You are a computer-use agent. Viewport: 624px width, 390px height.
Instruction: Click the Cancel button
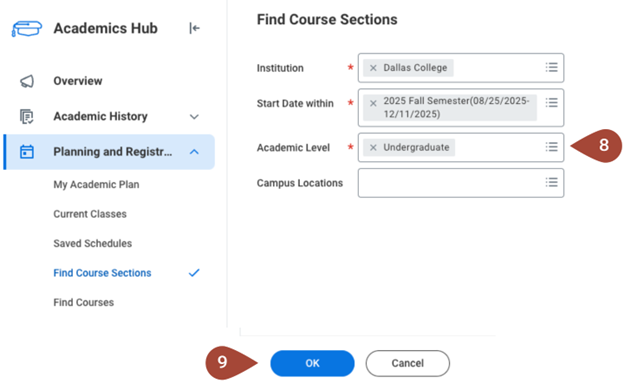click(x=408, y=363)
